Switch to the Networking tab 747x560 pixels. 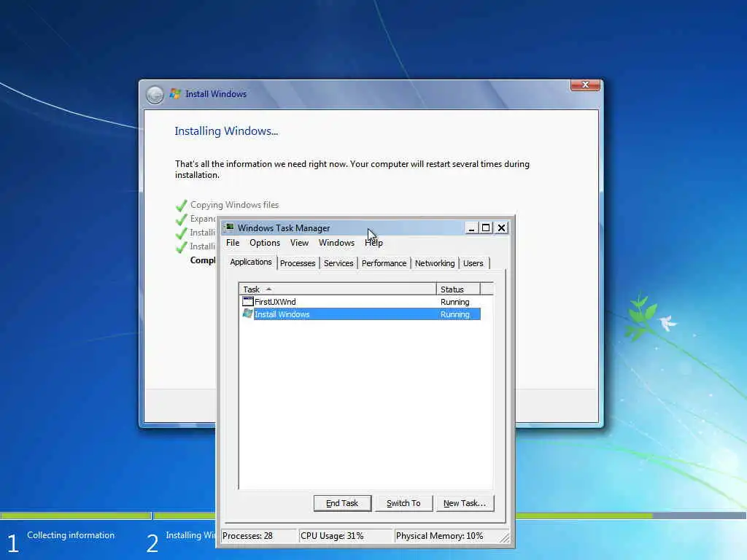pyautogui.click(x=435, y=263)
